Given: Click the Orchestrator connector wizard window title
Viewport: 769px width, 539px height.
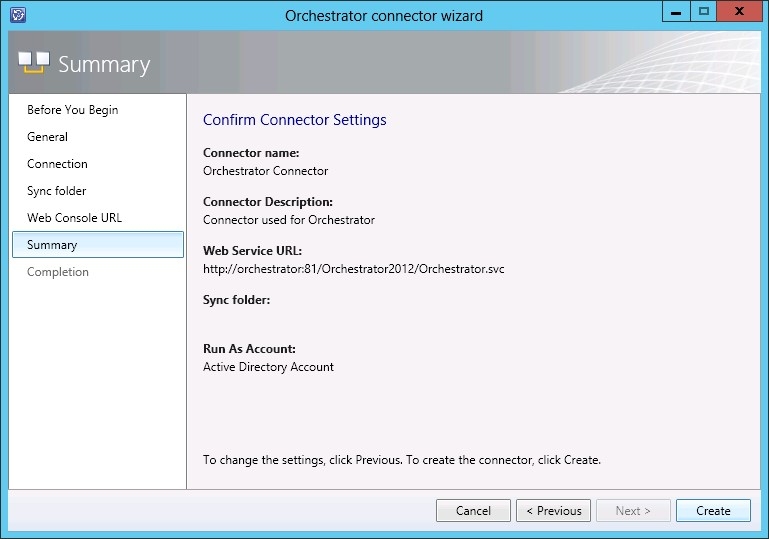Looking at the screenshot, I should [x=384, y=16].
